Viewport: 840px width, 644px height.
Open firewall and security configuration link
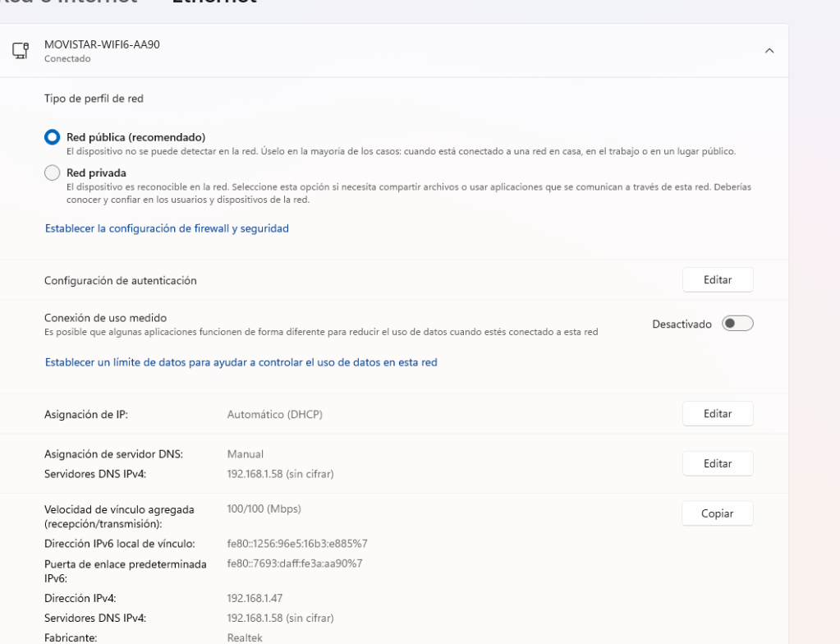pos(167,229)
